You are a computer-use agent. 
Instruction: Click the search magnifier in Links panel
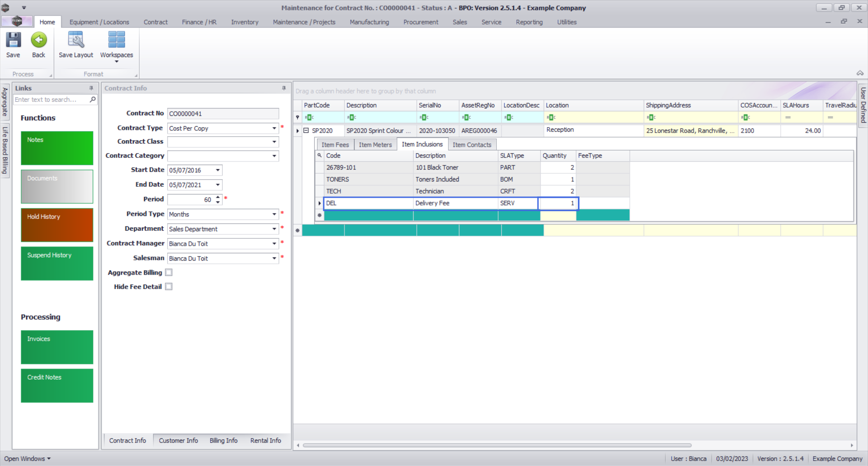[93, 100]
